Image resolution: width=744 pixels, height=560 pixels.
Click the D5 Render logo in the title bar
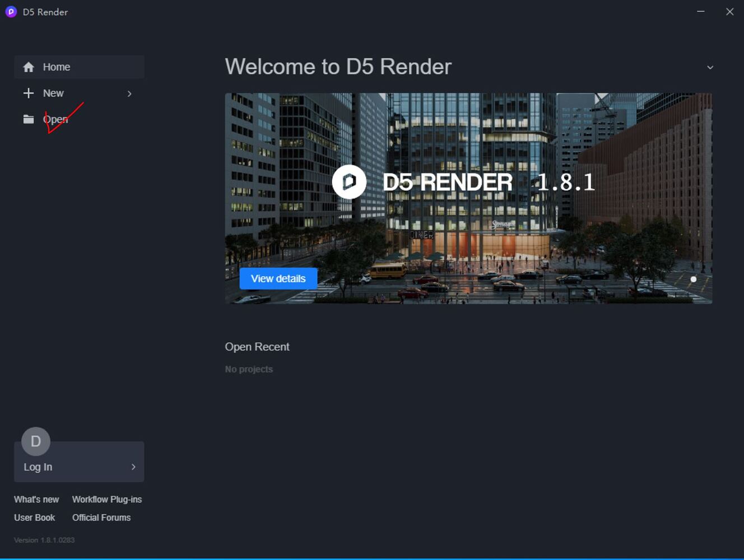(x=11, y=12)
